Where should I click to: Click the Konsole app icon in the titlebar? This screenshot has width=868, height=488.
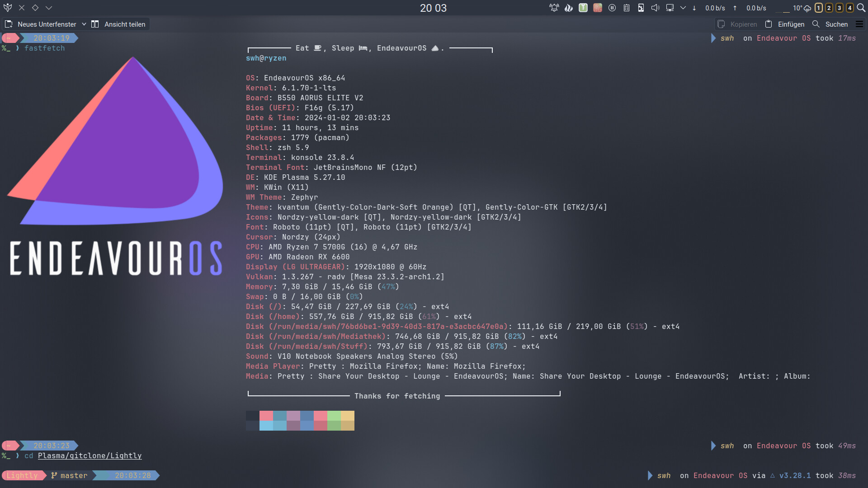point(7,8)
